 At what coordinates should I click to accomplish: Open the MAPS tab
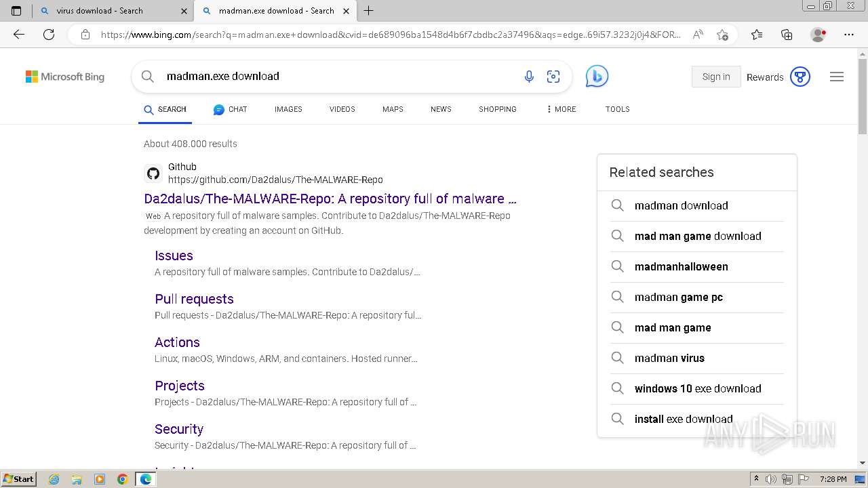[x=393, y=109]
